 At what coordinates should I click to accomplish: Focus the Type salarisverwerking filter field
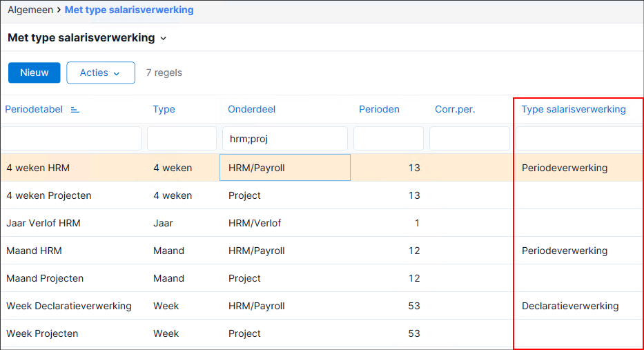[x=579, y=139]
